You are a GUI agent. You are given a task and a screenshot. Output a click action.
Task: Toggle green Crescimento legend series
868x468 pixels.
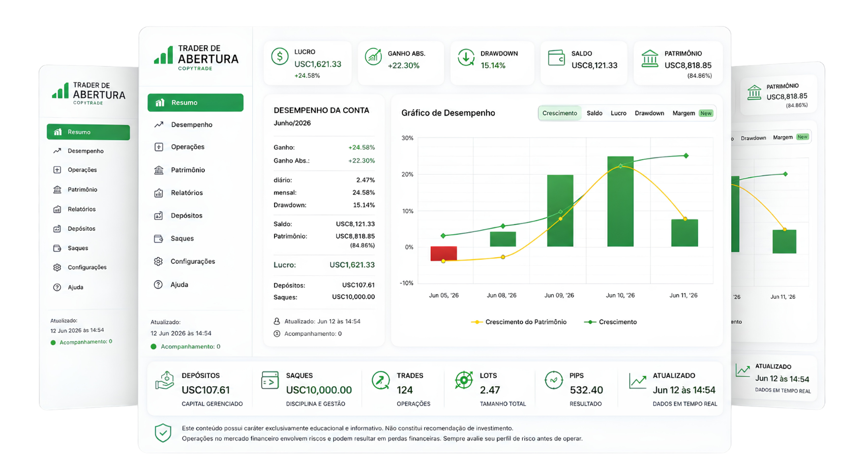pos(611,322)
